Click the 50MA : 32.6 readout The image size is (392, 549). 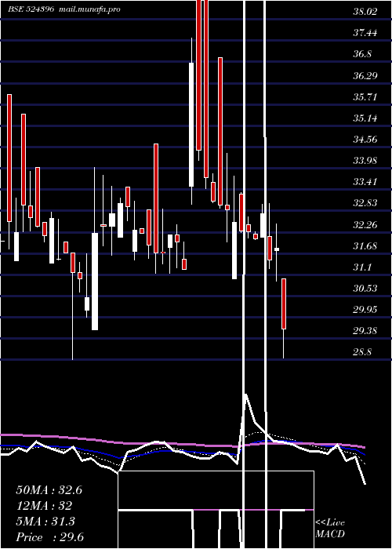tap(49, 490)
